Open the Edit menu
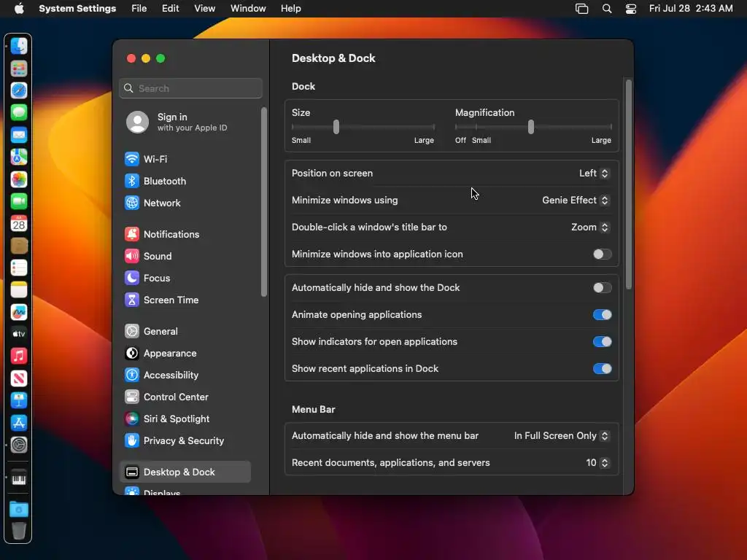The image size is (747, 560). coord(170,9)
